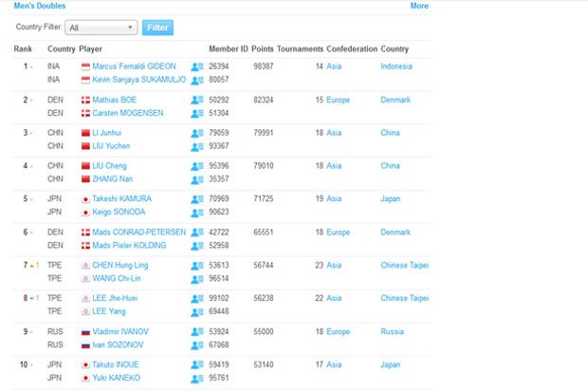Open China country link in rank 3 row
The image size is (588, 392).
pyautogui.click(x=390, y=133)
